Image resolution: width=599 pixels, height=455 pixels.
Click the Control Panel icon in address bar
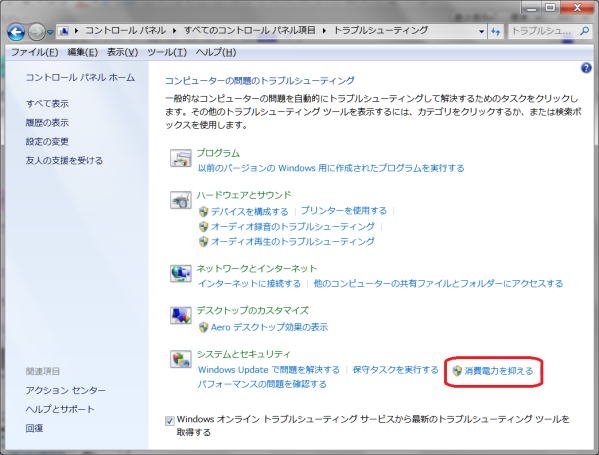coord(64,31)
